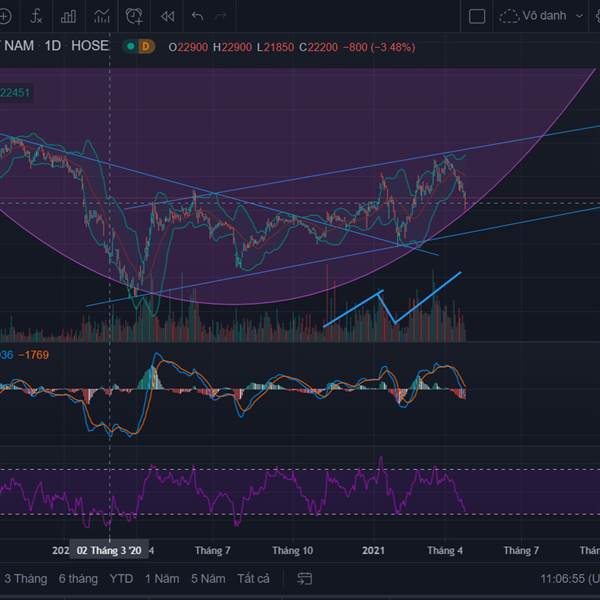The image size is (600, 600).
Task: Undo the last chart action
Action: click(x=197, y=16)
